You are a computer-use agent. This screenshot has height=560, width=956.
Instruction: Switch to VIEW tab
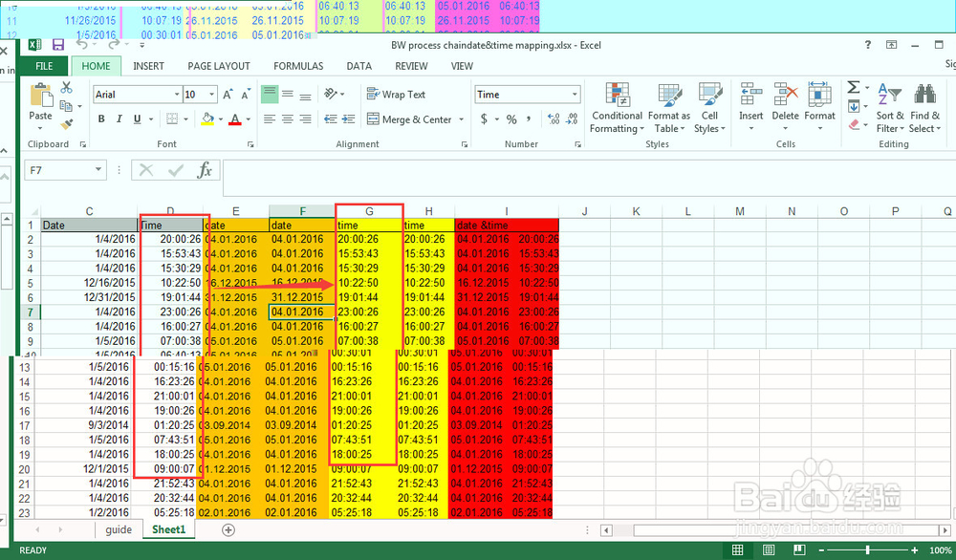point(462,66)
